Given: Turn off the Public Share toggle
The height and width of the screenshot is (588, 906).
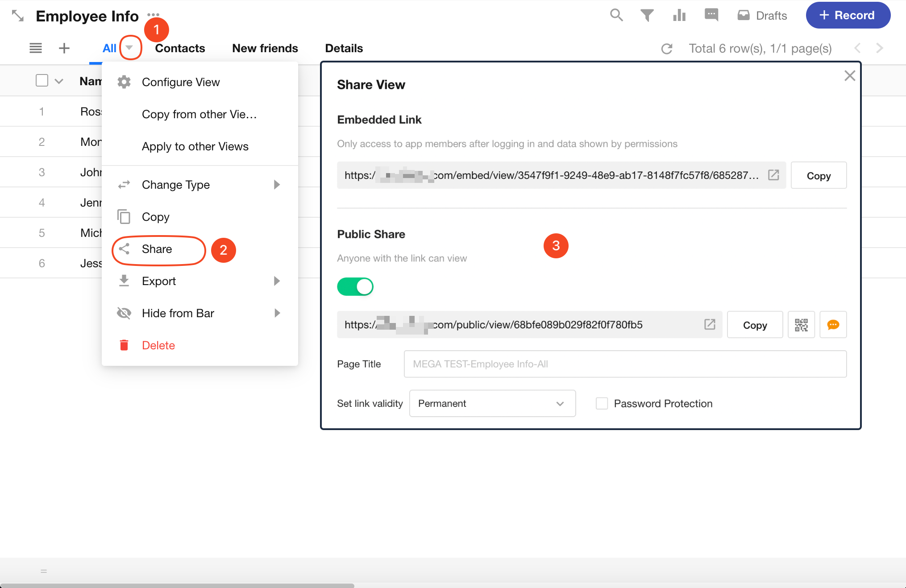Looking at the screenshot, I should (355, 287).
